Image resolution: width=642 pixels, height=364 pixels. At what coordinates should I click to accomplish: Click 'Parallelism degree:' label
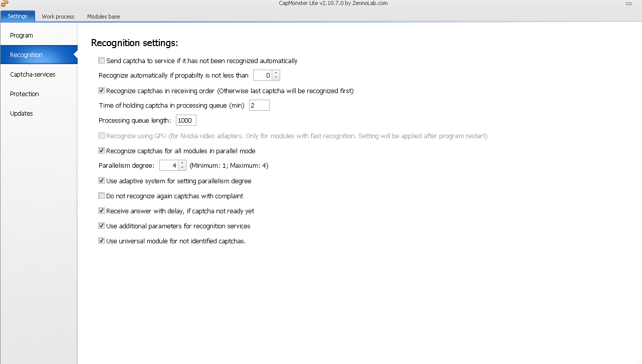126,166
